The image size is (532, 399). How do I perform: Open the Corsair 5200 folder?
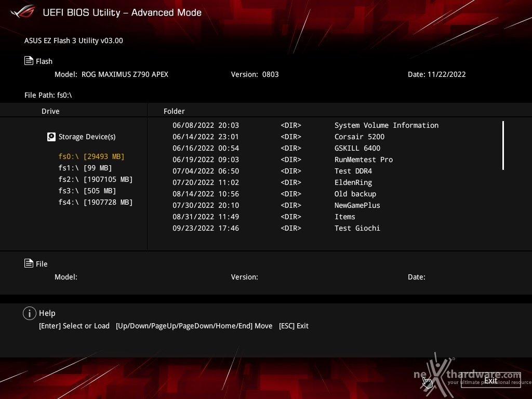coord(360,137)
